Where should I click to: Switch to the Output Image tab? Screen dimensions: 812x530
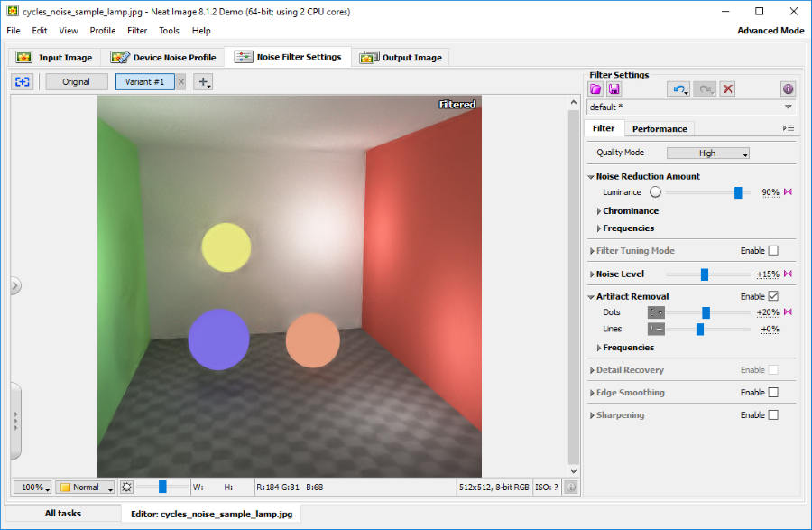point(401,58)
